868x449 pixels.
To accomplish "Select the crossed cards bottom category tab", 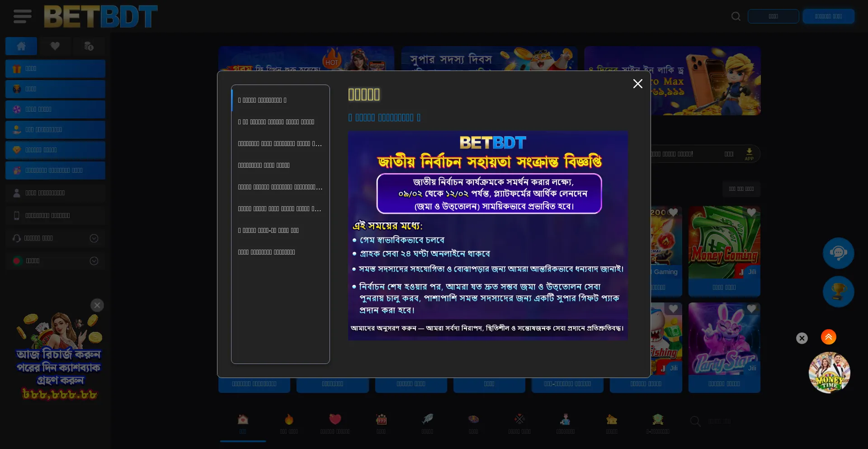I will [x=519, y=424].
